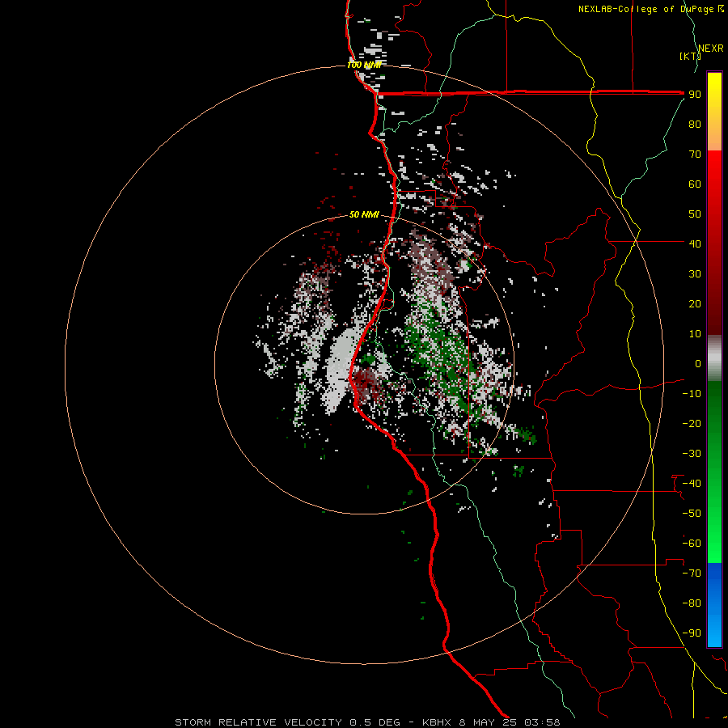Pick the gray zero-velocity segment of the color bar

[x=714, y=358]
